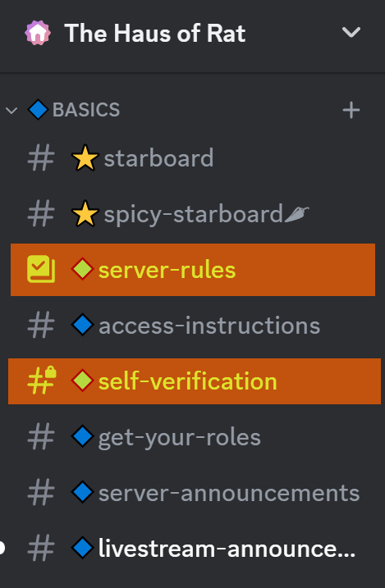The width and height of the screenshot is (385, 588).
Task: Click the BASICS category label
Action: pyautogui.click(x=86, y=110)
